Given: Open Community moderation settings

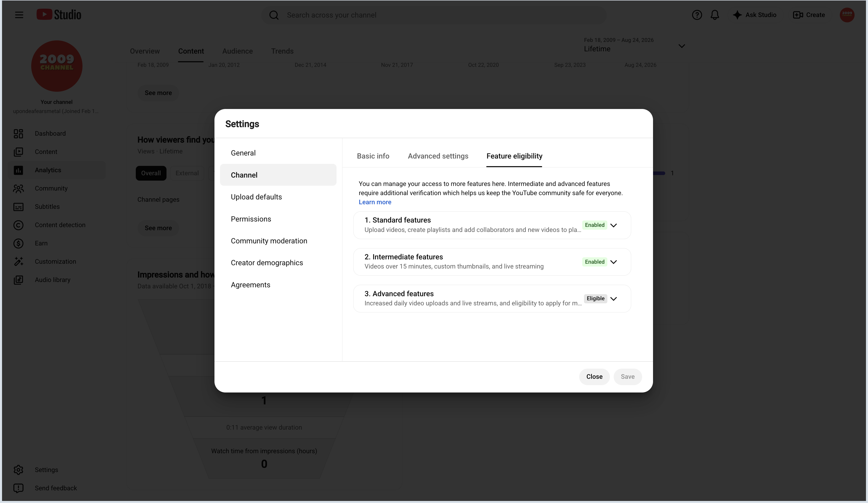Looking at the screenshot, I should point(278,241).
